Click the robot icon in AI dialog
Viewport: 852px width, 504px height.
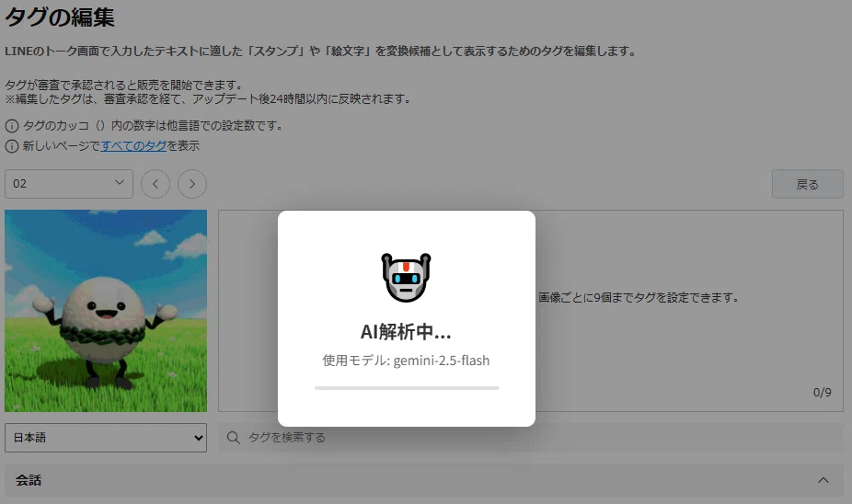point(406,277)
